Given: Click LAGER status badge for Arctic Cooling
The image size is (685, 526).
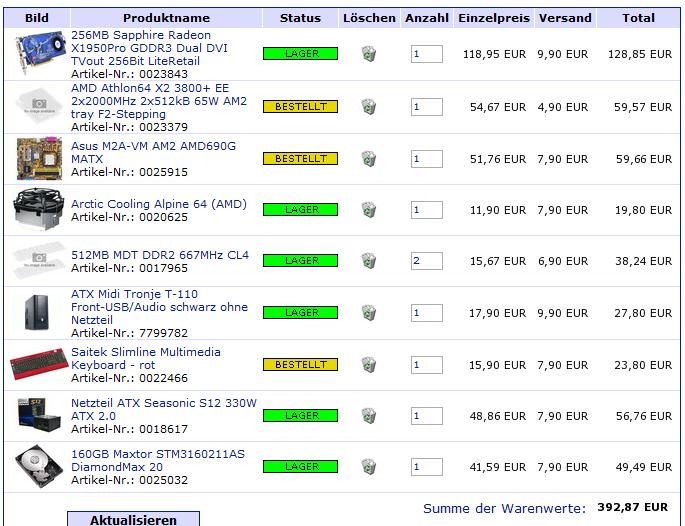Looking at the screenshot, I should pyautogui.click(x=301, y=210).
